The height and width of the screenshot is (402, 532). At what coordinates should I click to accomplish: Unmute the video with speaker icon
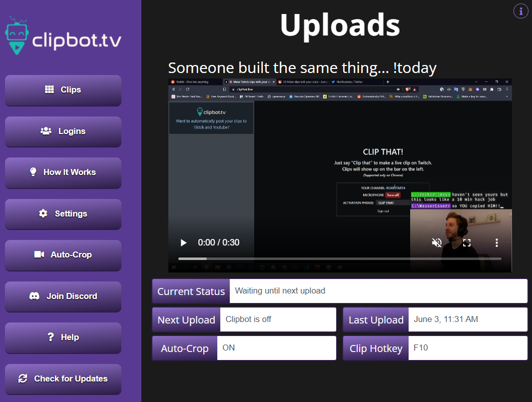437,242
